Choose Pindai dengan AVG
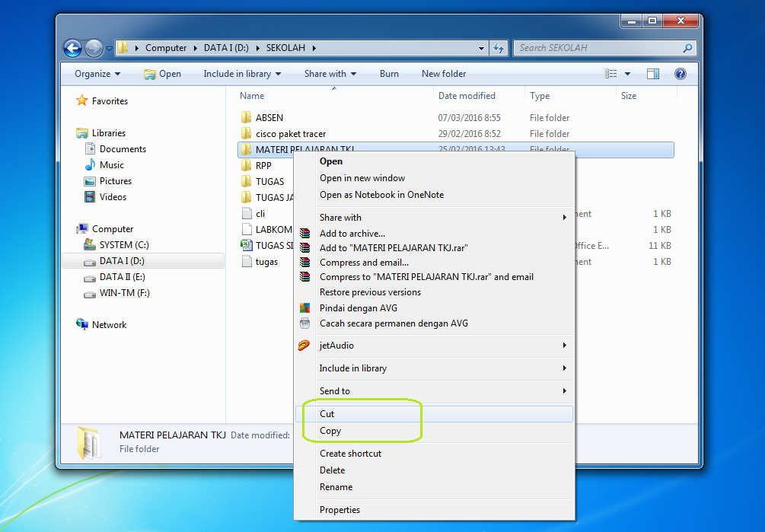Image resolution: width=765 pixels, height=532 pixels. tap(434, 307)
